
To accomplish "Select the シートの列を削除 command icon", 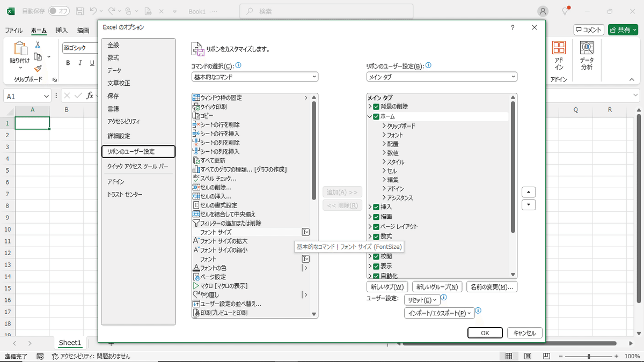I will (196, 143).
